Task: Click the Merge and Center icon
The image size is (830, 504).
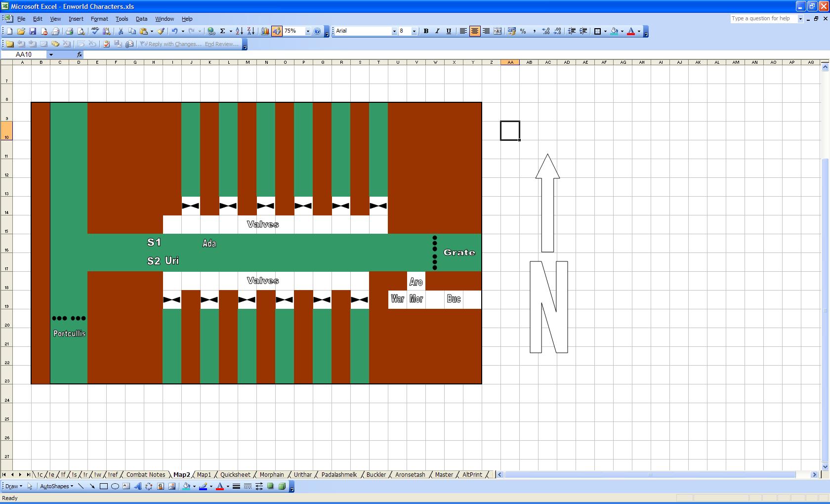Action: pos(498,31)
